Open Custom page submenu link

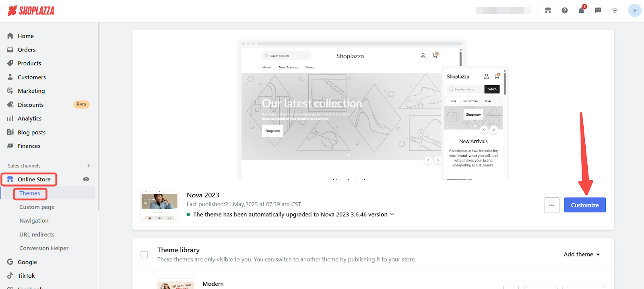click(x=37, y=207)
